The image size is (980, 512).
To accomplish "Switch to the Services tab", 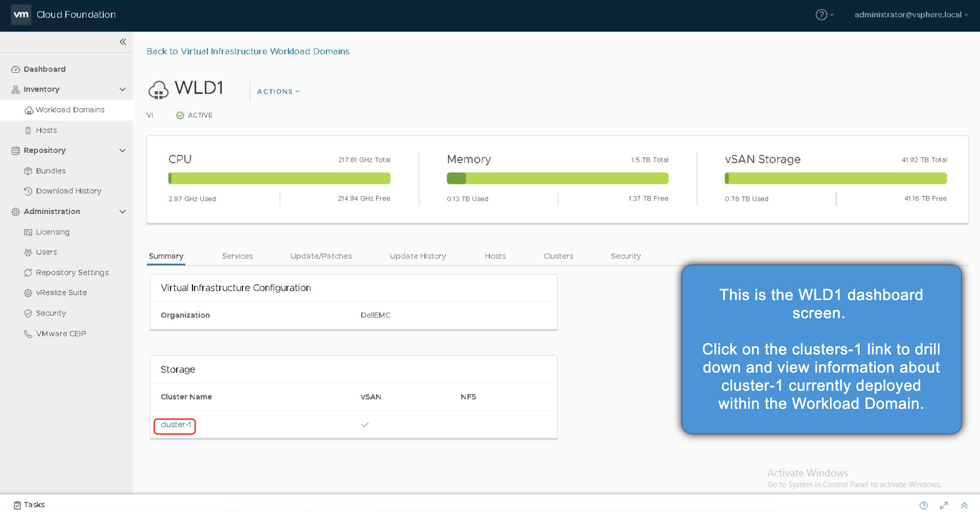I will click(x=237, y=256).
